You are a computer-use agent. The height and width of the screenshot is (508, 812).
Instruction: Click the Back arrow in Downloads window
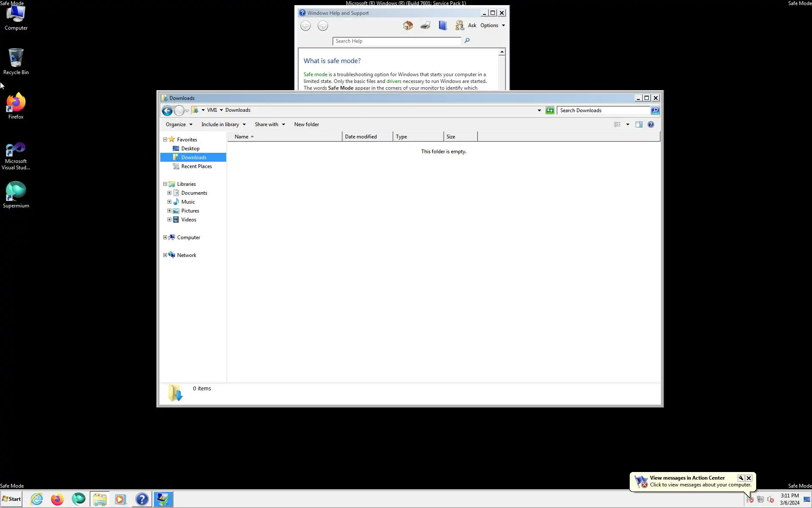click(167, 111)
